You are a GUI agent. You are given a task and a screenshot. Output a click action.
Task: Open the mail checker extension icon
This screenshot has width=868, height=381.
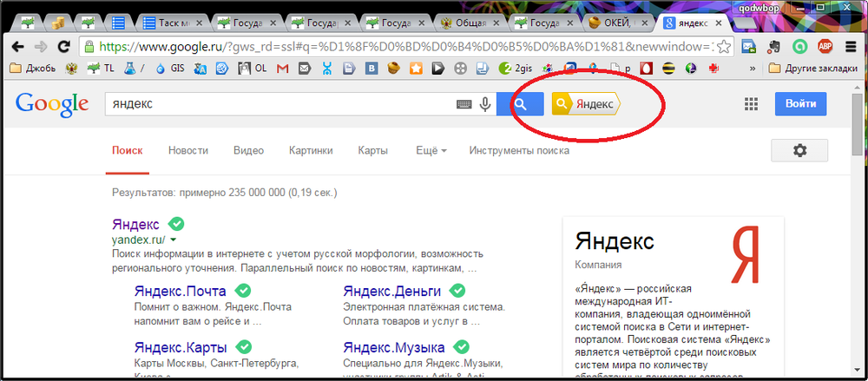[750, 47]
